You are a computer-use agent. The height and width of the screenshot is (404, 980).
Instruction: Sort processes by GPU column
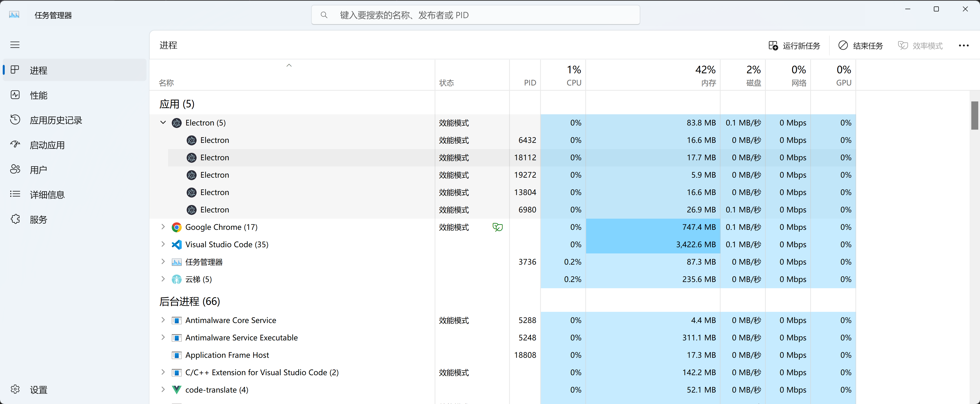833,75
